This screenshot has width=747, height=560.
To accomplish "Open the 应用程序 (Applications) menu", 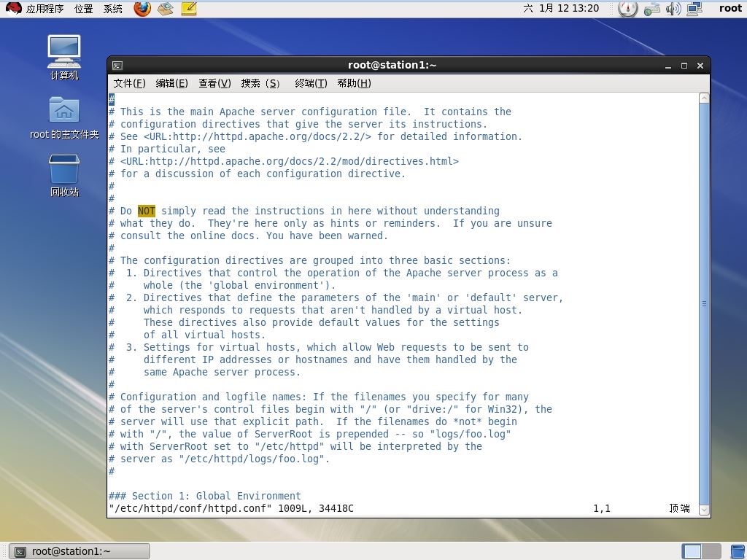I will tap(44, 9).
